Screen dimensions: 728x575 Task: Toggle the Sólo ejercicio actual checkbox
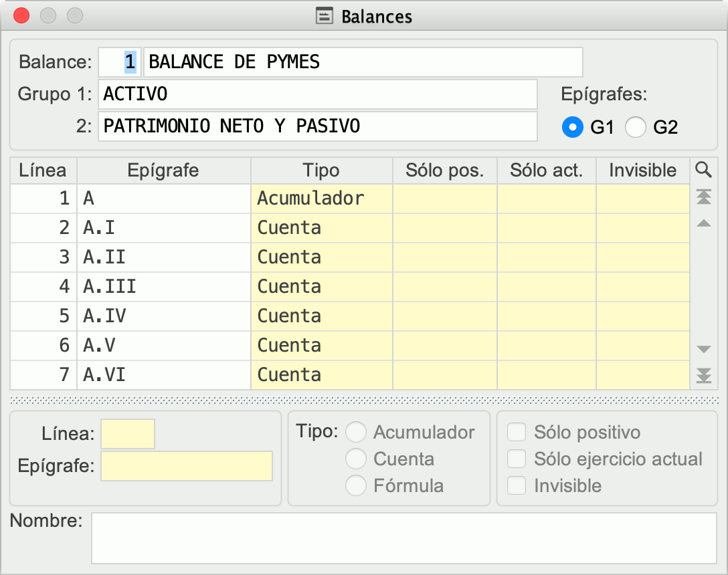[x=517, y=459]
